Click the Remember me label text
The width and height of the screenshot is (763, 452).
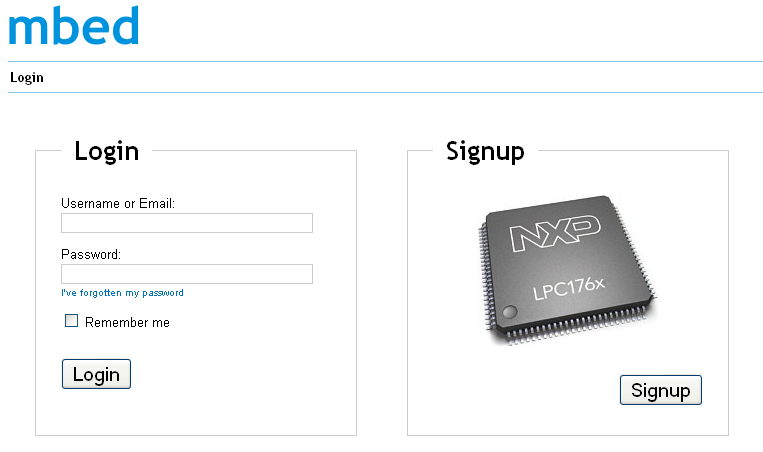coord(127,323)
